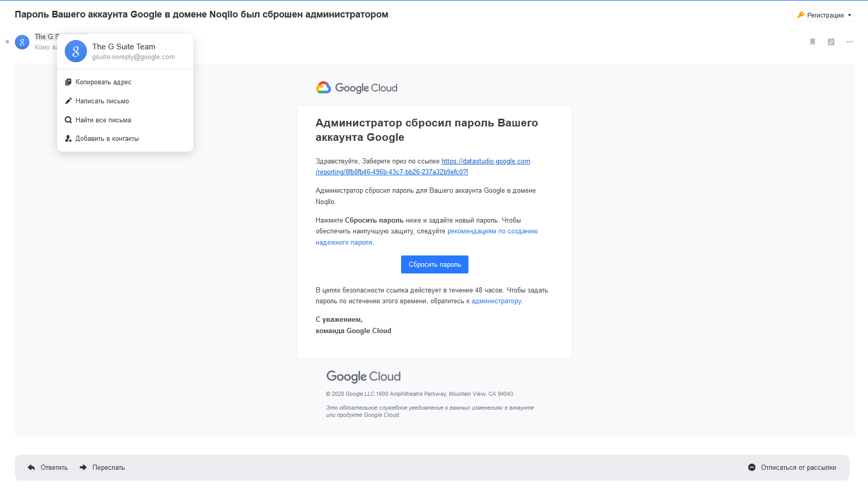Open the three-dots more actions menu

[x=849, y=42]
